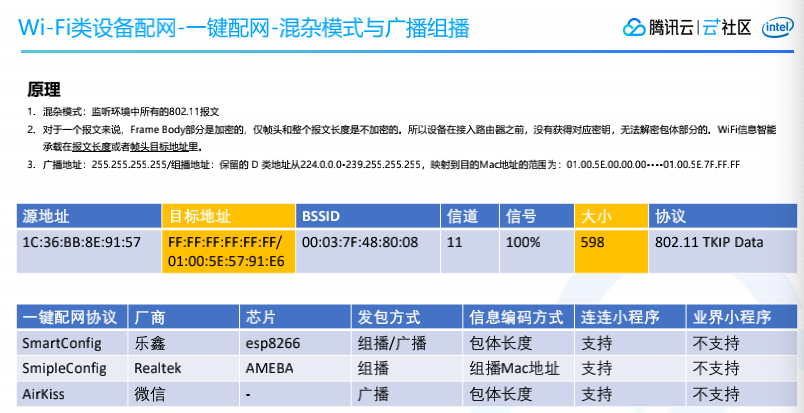The height and width of the screenshot is (413, 804).
Task: Select the SmartConfig protocol cell
Action: 72,343
